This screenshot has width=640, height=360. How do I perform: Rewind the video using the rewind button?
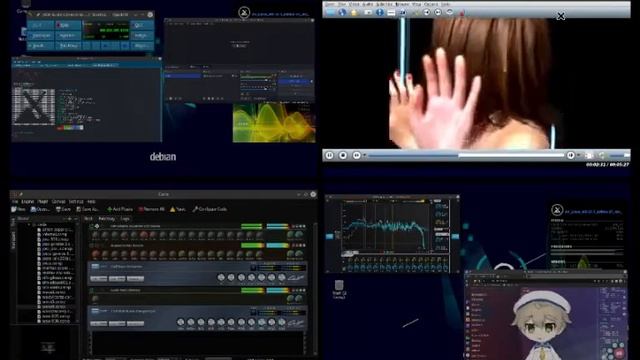[356, 155]
